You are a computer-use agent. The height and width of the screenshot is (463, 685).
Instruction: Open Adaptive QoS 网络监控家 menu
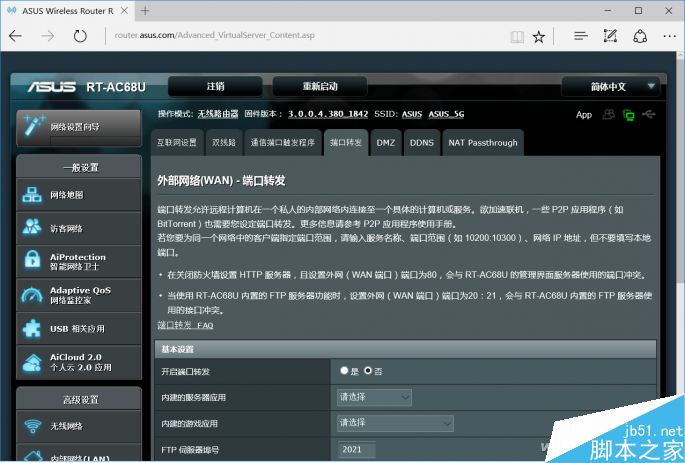pos(79,295)
